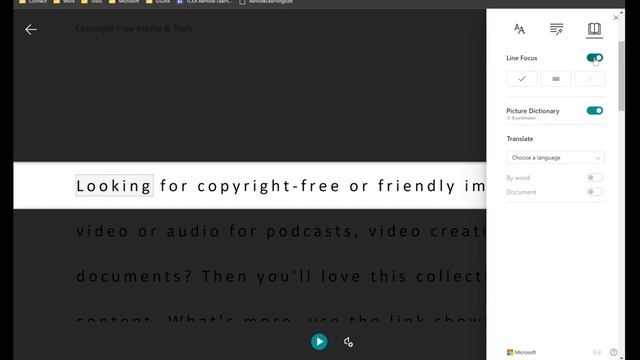Select five-line focus option
Image resolution: width=640 pixels, height=360 pixels.
pos(589,79)
